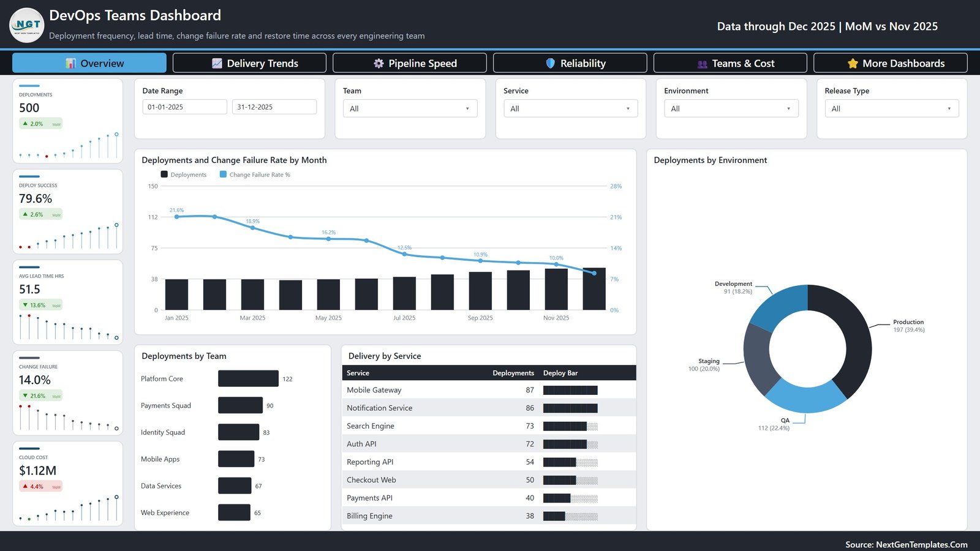Click the NGT logo in header
The width and height of the screenshot is (980, 551).
pos(27,25)
